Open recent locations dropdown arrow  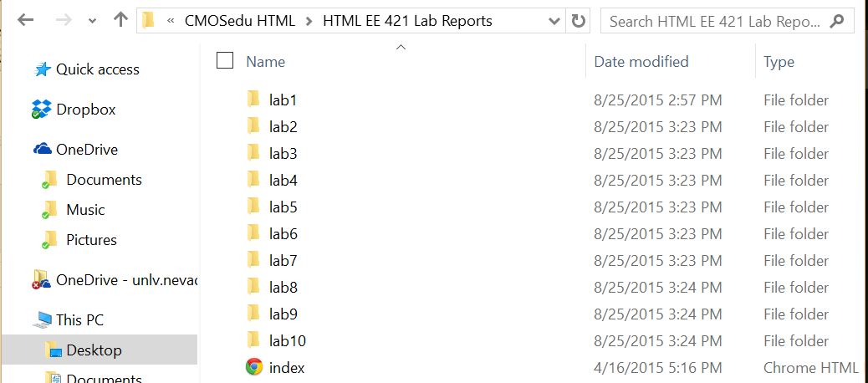pos(92,21)
